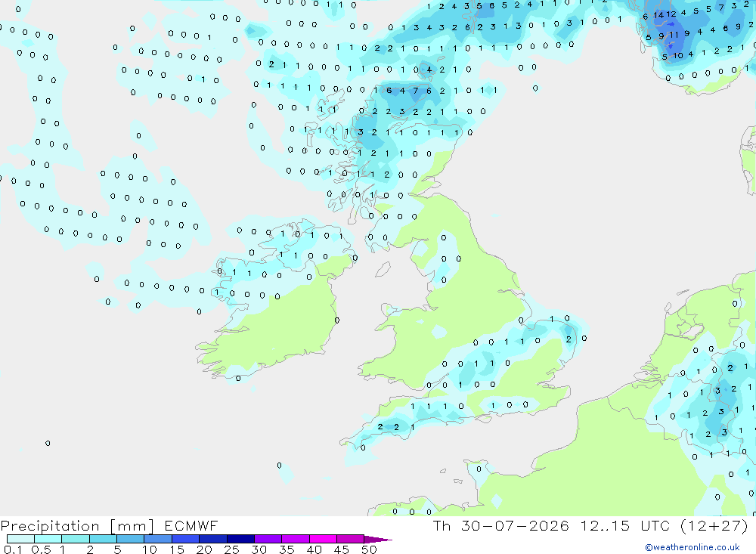Viewport: 756px width, 554px height.
Task: Click the '(12+27)' forecast offset text
Action: click(714, 525)
